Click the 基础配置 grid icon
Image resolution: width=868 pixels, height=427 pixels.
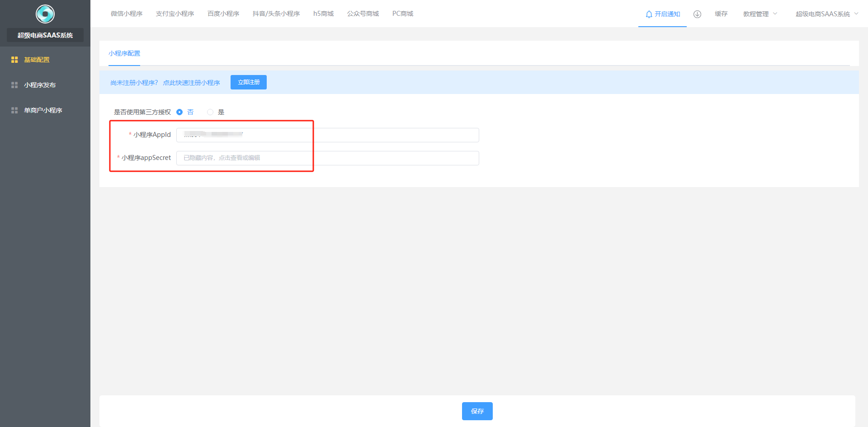click(14, 60)
